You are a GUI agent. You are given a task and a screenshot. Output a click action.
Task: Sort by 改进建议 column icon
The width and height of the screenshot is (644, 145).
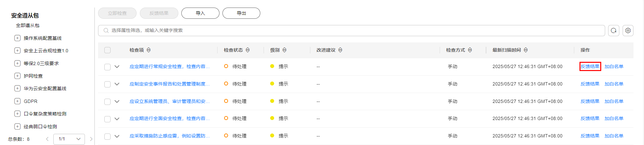[340, 50]
